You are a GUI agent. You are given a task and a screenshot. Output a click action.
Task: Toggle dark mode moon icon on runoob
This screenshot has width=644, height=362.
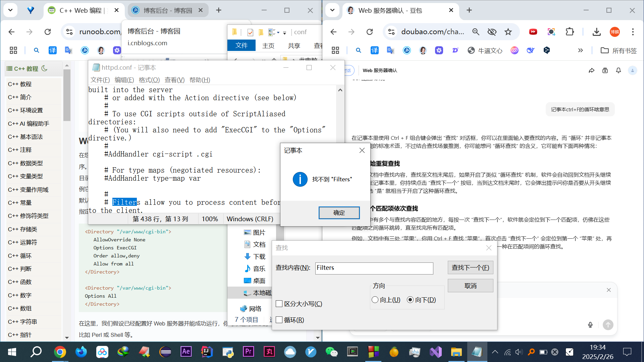(44, 68)
